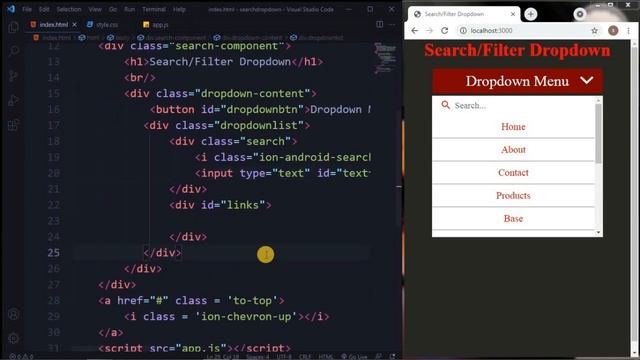Click the Home link in dropdown
The image size is (640, 360).
click(513, 127)
